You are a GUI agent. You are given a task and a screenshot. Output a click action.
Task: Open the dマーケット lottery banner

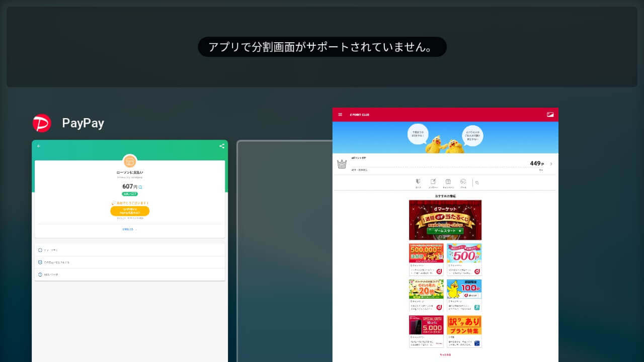pyautogui.click(x=445, y=220)
